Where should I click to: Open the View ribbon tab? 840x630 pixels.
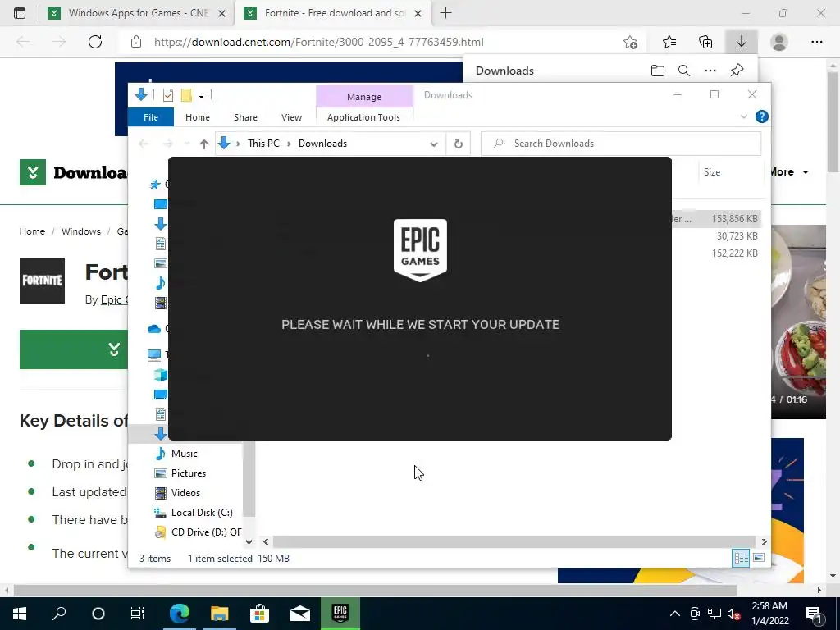(291, 117)
